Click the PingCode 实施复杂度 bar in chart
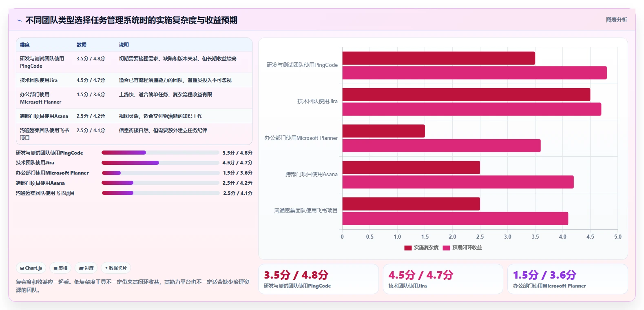This screenshot has height=310, width=644. [438, 58]
